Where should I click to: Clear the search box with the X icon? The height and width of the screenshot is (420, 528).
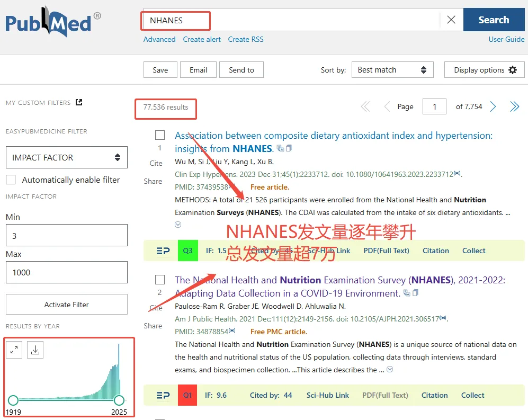pyautogui.click(x=451, y=20)
